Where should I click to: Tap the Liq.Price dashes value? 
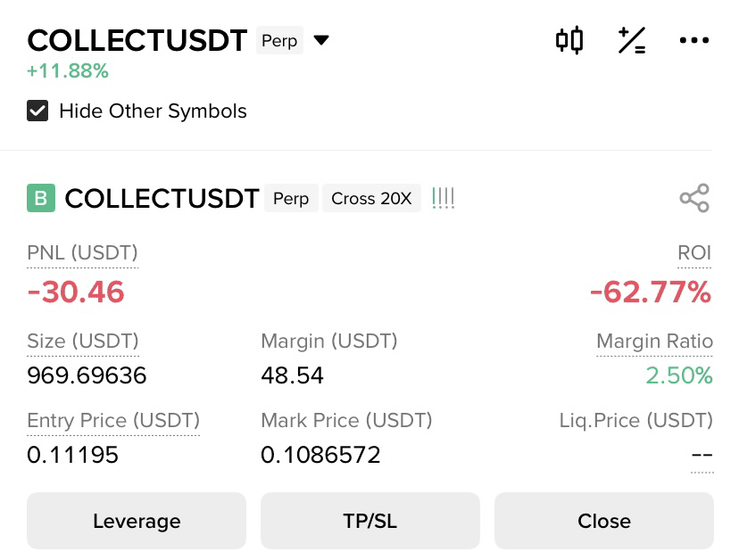click(x=702, y=455)
